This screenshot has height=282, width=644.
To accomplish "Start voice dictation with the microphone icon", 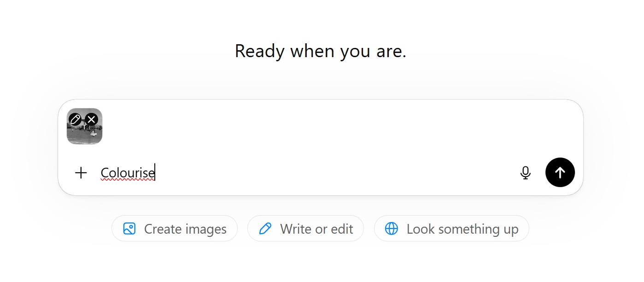I will pos(525,173).
